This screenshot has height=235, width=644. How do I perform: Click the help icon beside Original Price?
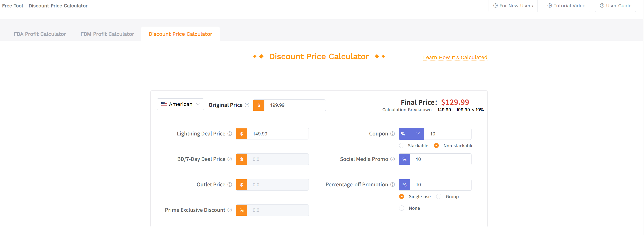[247, 105]
